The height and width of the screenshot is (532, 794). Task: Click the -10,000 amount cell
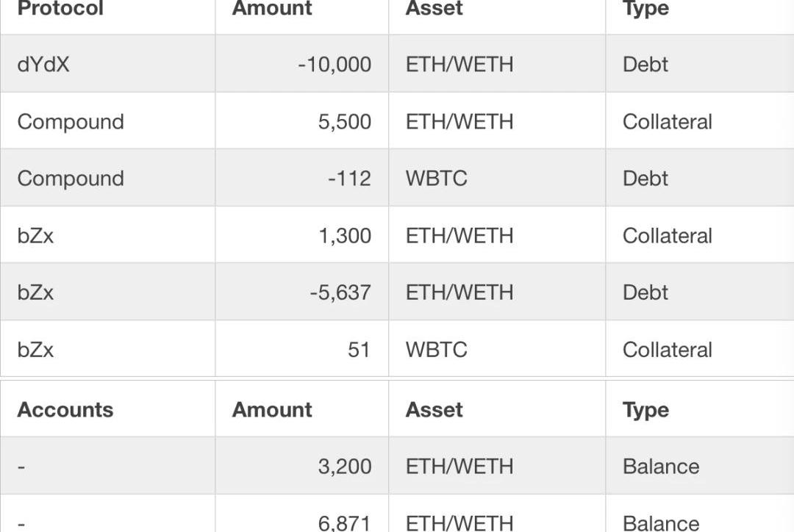click(x=335, y=65)
